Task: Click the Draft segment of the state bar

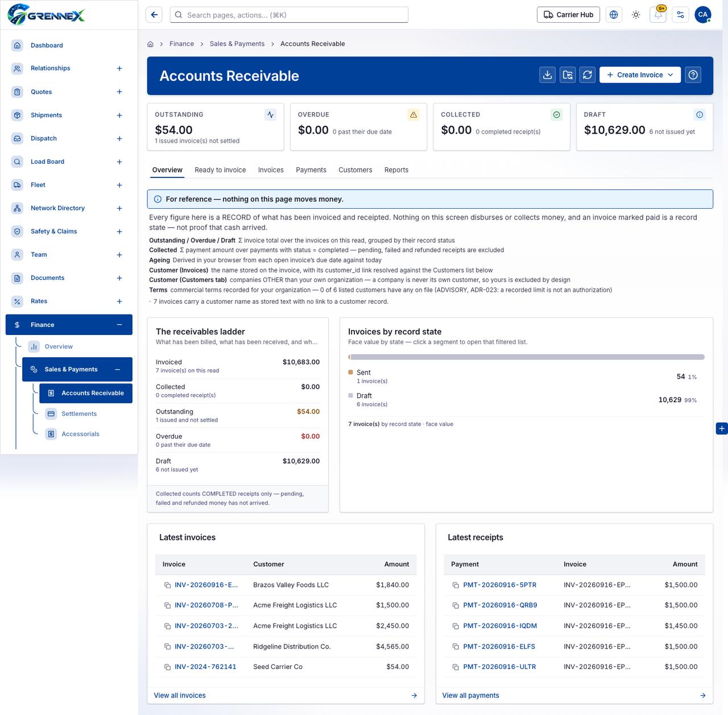Action: tap(528, 357)
